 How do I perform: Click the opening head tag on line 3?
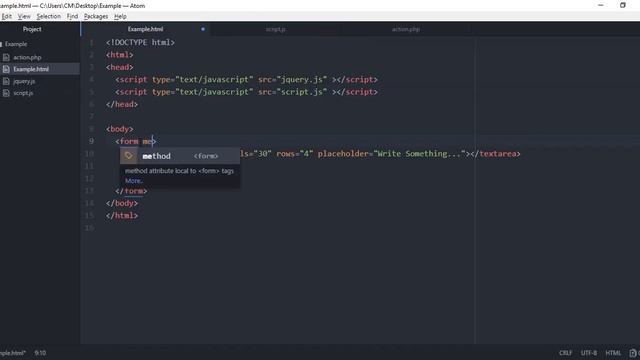pos(120,67)
